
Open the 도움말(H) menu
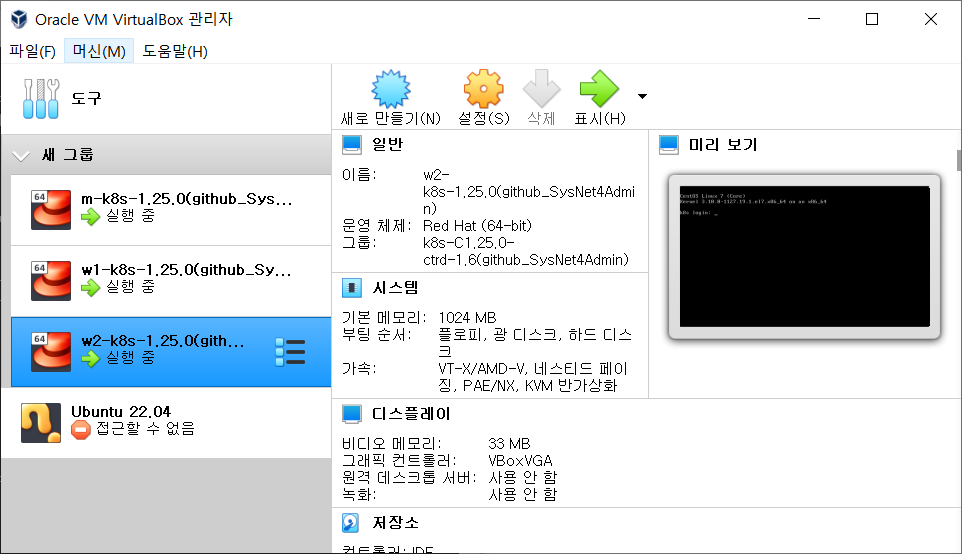click(x=175, y=52)
